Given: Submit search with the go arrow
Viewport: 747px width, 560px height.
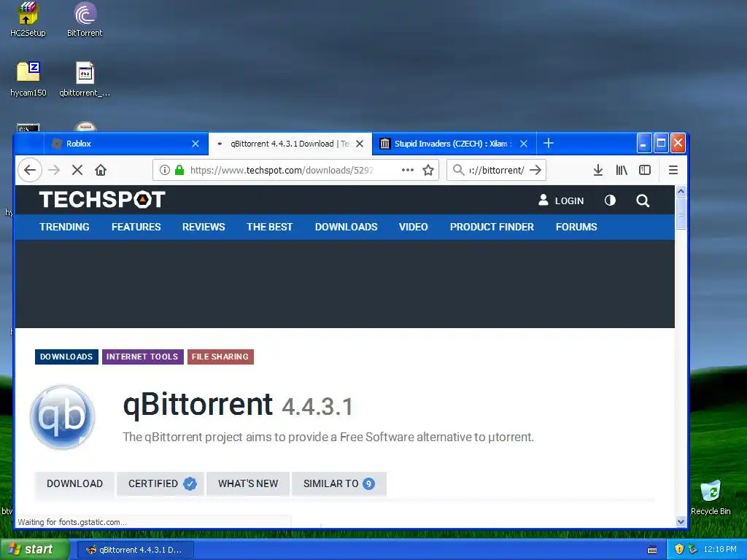Looking at the screenshot, I should [535, 170].
